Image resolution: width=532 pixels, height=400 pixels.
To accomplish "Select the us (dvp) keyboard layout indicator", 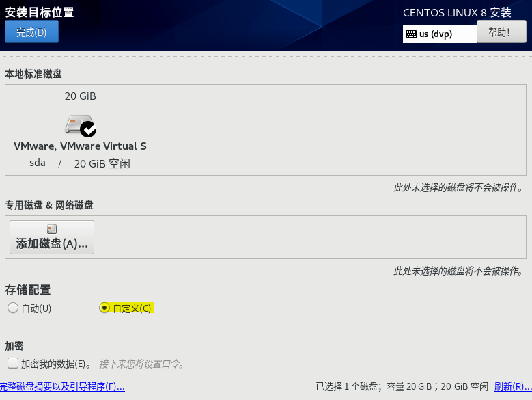I will [x=439, y=34].
